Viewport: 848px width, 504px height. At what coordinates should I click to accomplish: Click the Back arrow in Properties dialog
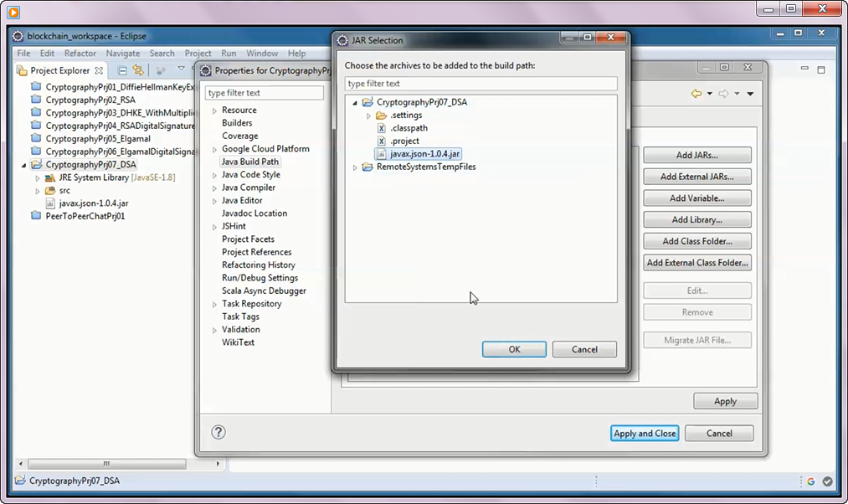coord(696,94)
